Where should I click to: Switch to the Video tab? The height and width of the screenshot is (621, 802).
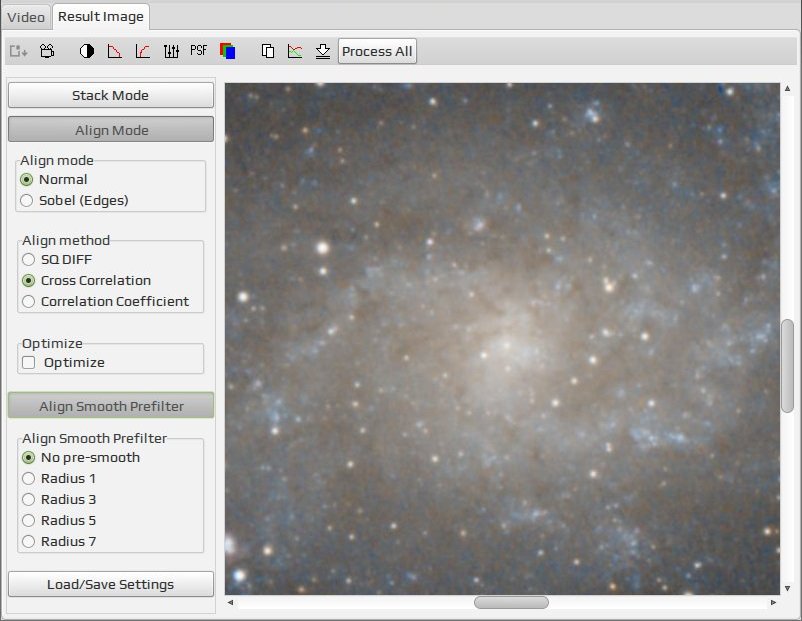26,17
